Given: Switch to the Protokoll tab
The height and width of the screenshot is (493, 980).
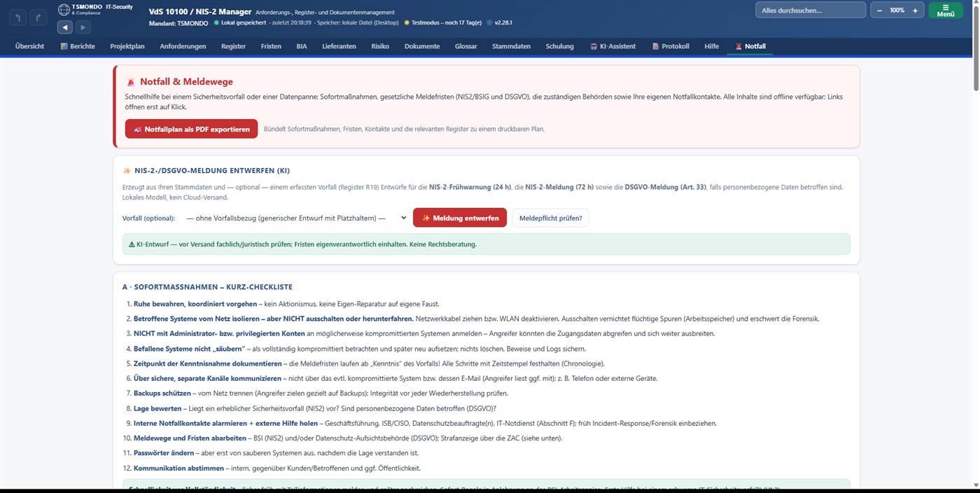Looking at the screenshot, I should (x=671, y=46).
